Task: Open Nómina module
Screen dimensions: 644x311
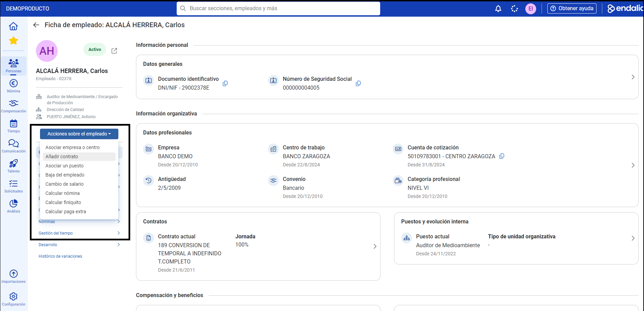Action: pos(14,86)
